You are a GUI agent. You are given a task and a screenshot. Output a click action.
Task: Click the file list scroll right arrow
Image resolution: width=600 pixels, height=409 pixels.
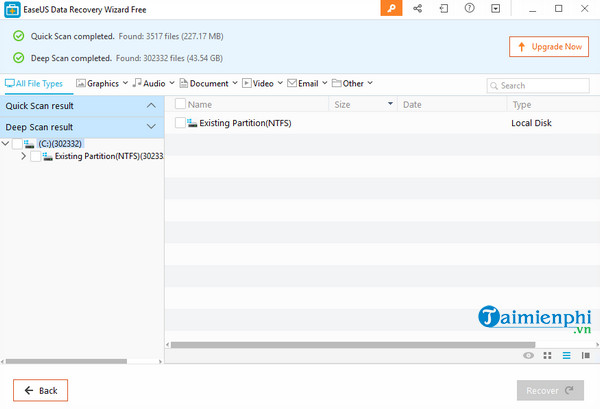[597, 345]
